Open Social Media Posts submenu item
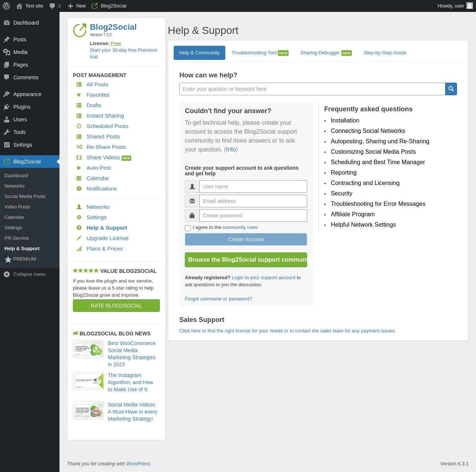Image resolution: width=476 pixels, height=472 pixels. [x=25, y=197]
